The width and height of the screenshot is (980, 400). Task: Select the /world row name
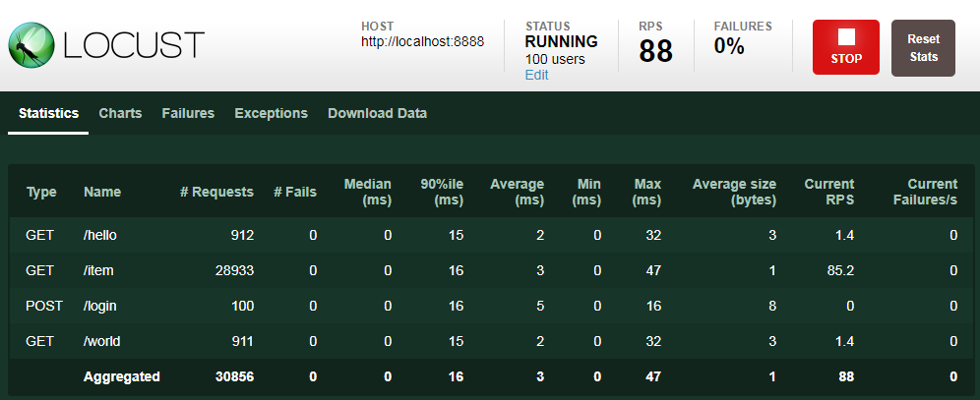point(102,341)
